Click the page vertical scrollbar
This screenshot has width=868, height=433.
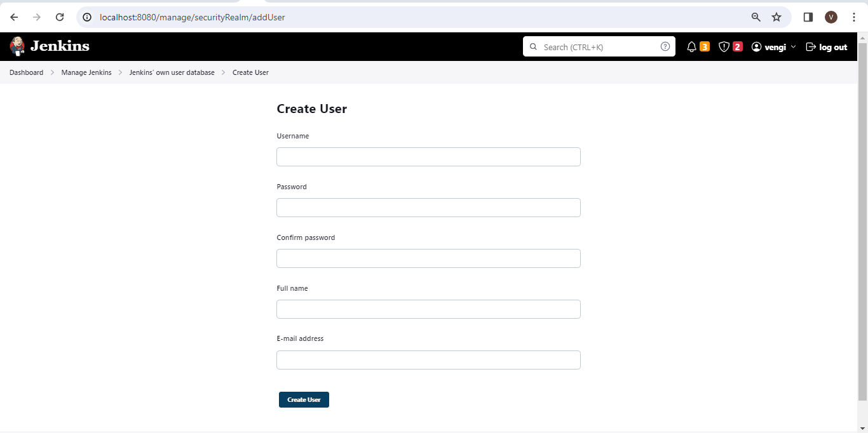click(862, 222)
